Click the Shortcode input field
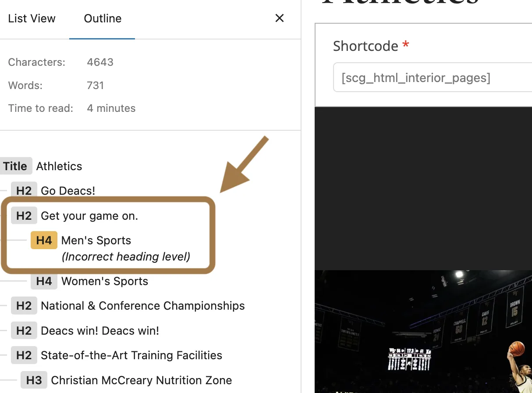Image resolution: width=532 pixels, height=393 pixels. (433, 78)
